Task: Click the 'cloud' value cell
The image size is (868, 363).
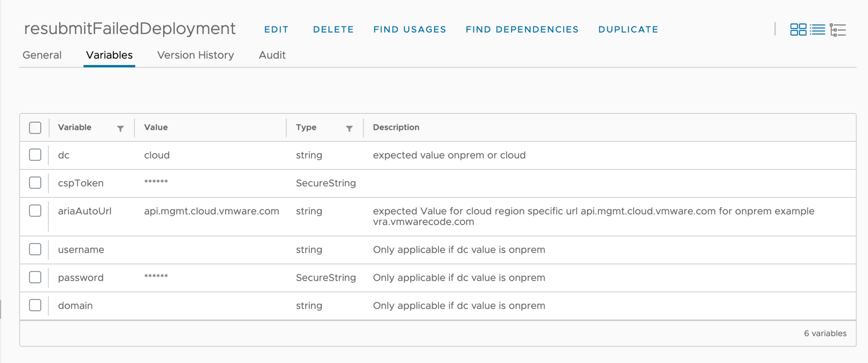Action: [157, 155]
